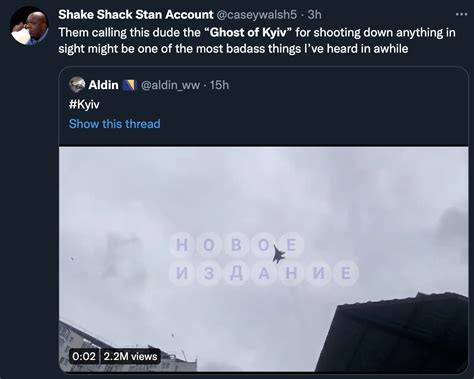
Task: Open the #Kyiv hashtag
Action: pyautogui.click(x=84, y=105)
